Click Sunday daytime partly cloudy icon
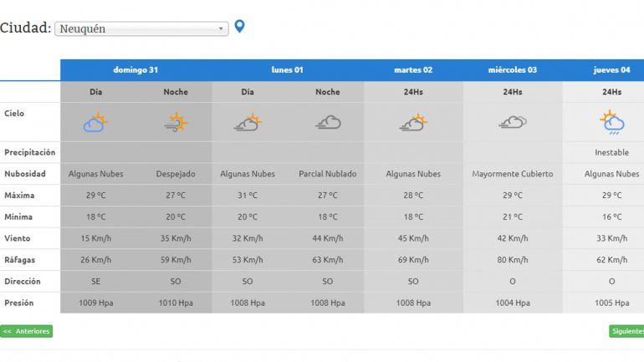This screenshot has width=644, height=362. pos(95,124)
